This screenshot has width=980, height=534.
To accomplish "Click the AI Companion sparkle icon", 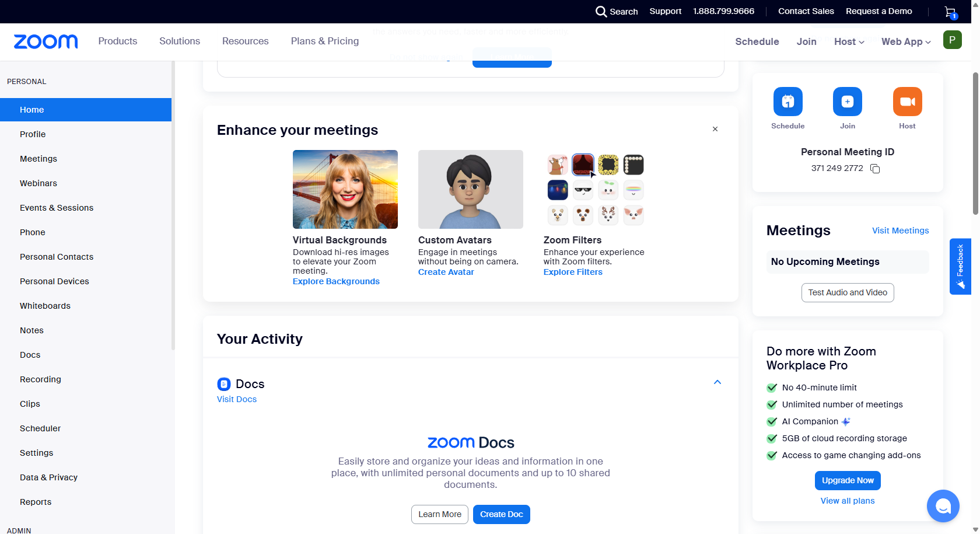I will pyautogui.click(x=846, y=421).
